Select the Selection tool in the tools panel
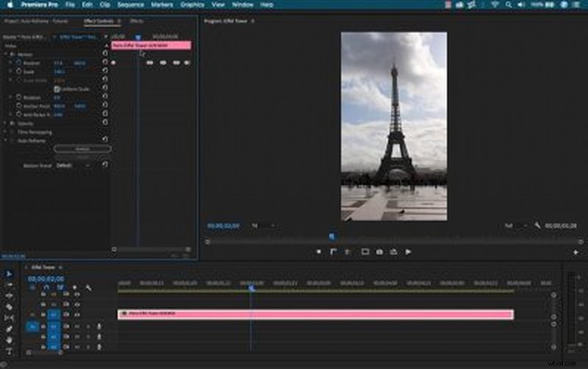Viewport: 588px width, 369px height. click(9, 273)
